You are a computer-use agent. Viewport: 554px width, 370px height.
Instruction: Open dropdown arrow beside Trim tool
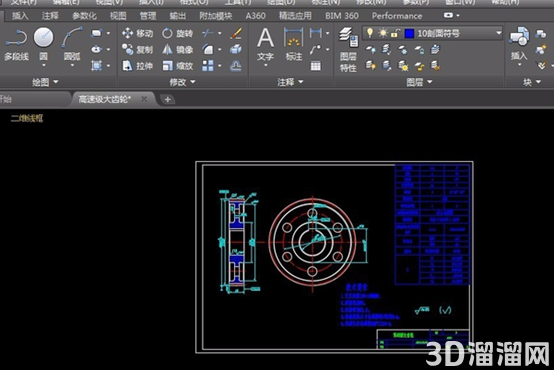click(x=219, y=33)
